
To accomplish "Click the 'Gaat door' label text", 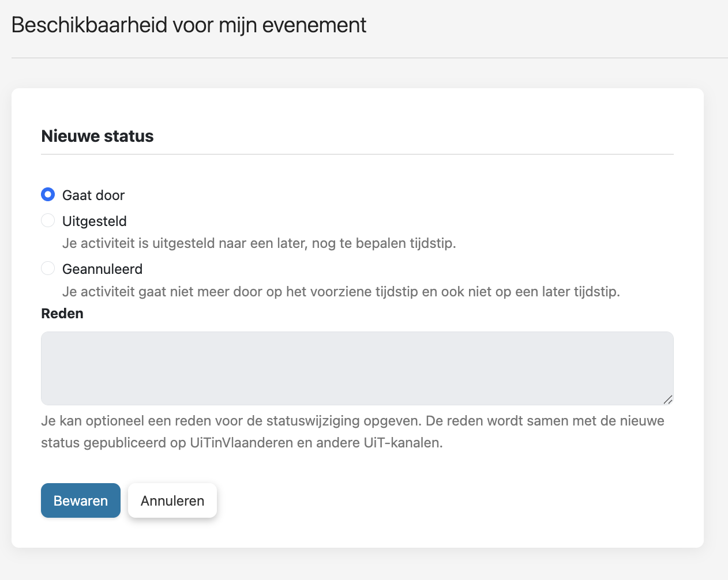I will 93,195.
